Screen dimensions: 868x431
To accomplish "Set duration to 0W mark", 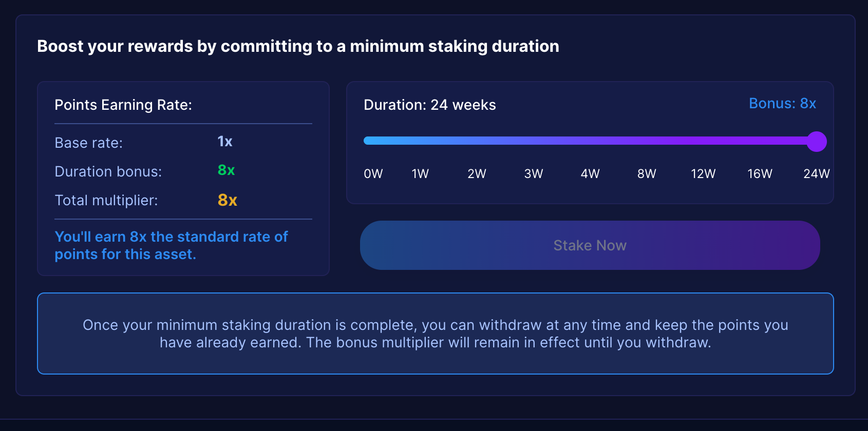I will pos(373,174).
